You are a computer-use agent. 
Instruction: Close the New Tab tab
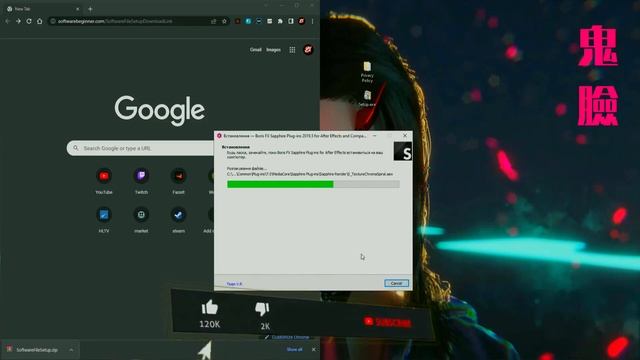[78, 9]
